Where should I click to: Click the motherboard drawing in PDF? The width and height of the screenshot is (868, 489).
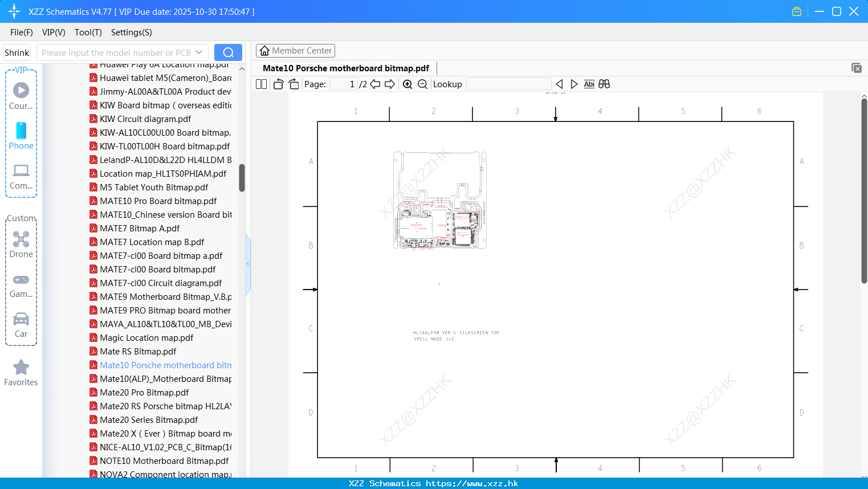coord(440,200)
